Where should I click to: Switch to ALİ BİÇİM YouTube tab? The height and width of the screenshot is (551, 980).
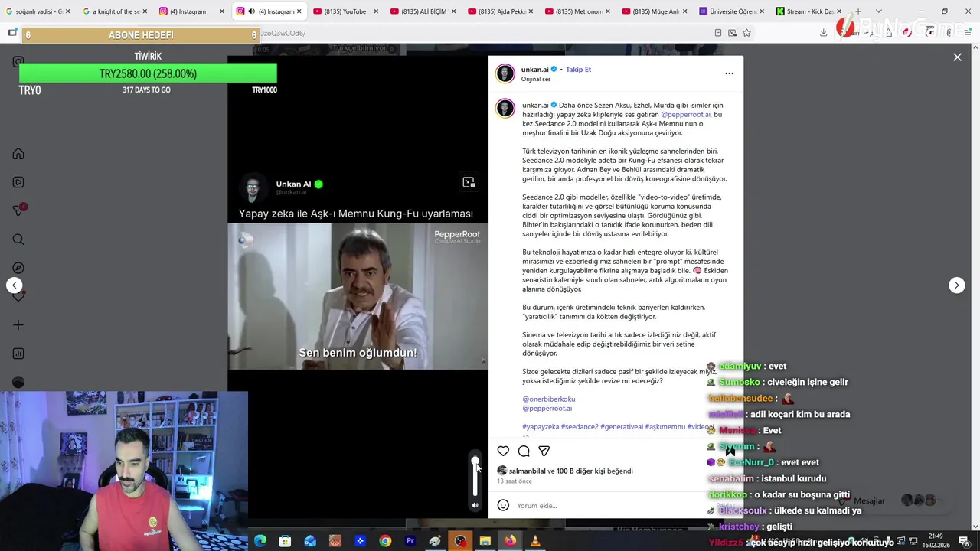[x=423, y=11]
